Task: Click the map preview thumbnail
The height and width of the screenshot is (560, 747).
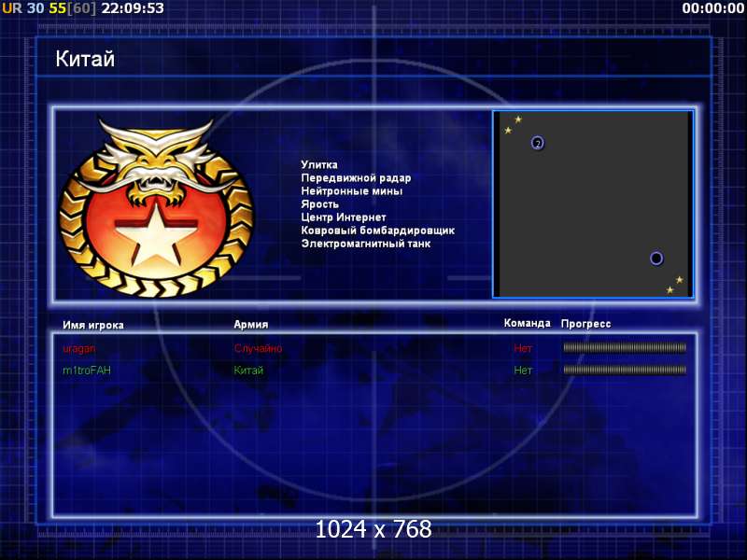Action: point(593,204)
